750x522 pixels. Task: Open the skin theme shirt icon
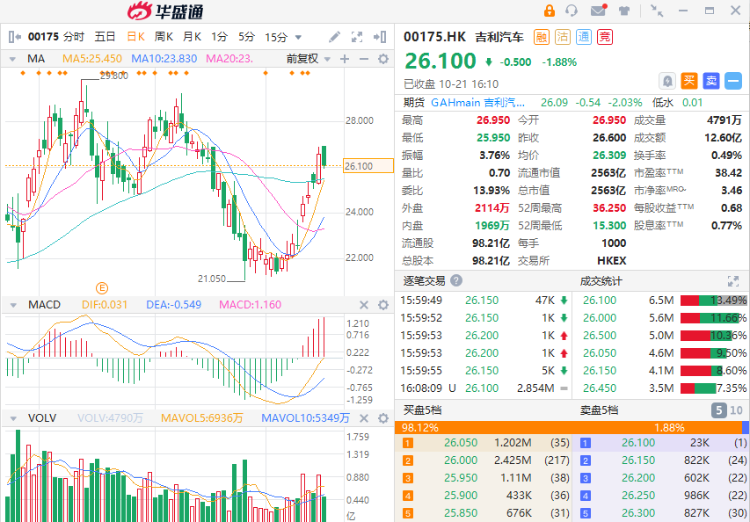[x=624, y=11]
